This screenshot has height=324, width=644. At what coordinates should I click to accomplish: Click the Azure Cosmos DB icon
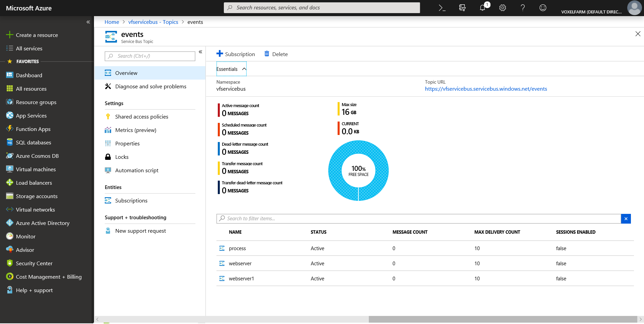(10, 156)
